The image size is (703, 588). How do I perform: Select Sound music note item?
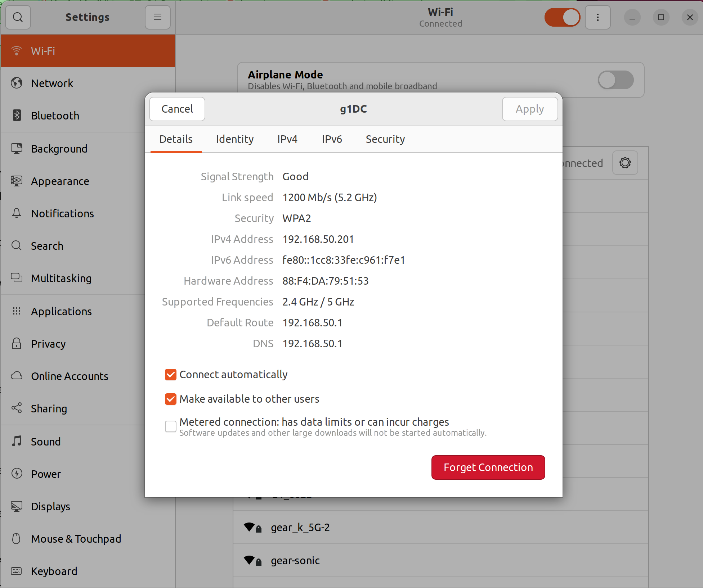click(x=45, y=442)
